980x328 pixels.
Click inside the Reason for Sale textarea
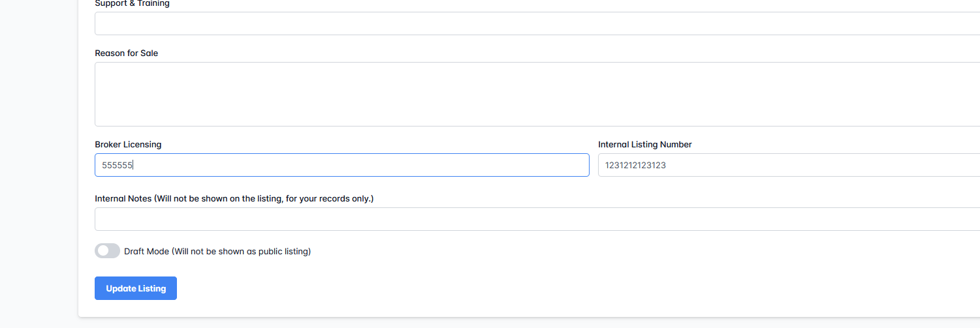[x=535, y=94]
